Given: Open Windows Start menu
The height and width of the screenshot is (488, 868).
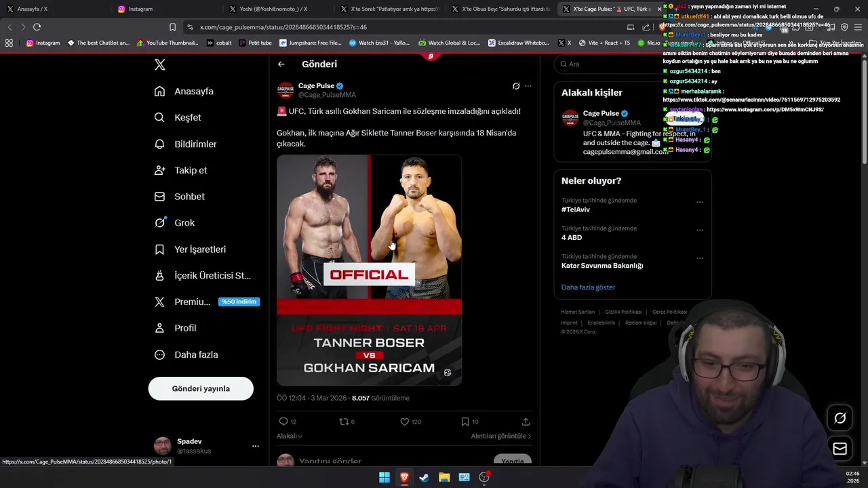Looking at the screenshot, I should click(384, 477).
